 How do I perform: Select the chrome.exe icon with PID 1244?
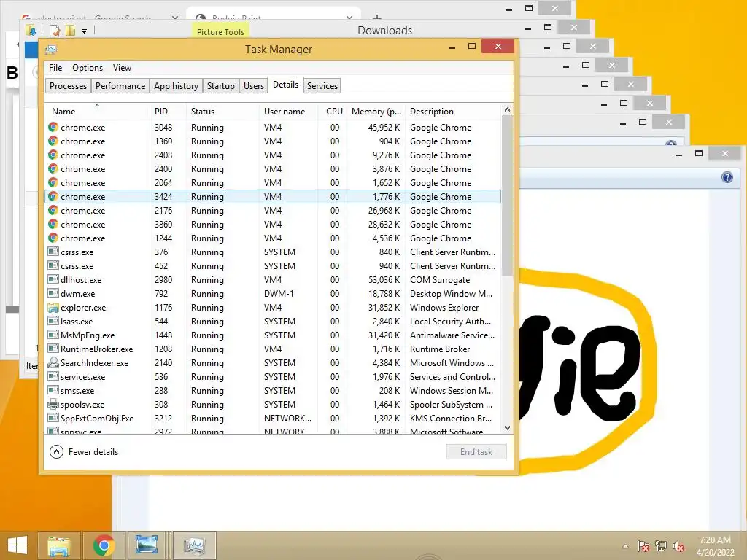tap(53, 238)
